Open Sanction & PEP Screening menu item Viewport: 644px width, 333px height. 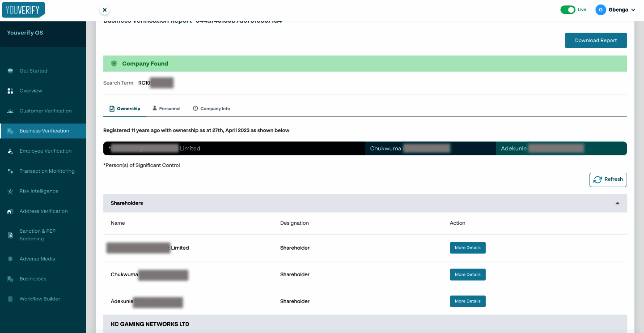(38, 235)
